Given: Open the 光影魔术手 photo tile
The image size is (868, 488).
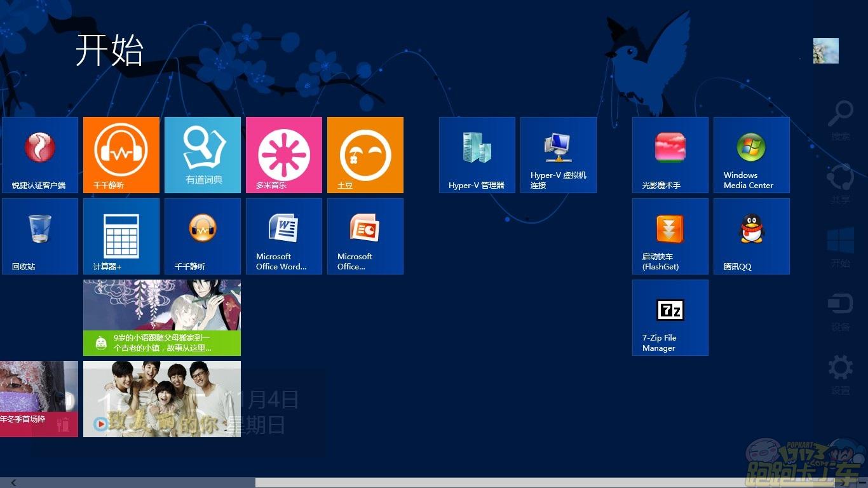Looking at the screenshot, I should point(670,155).
